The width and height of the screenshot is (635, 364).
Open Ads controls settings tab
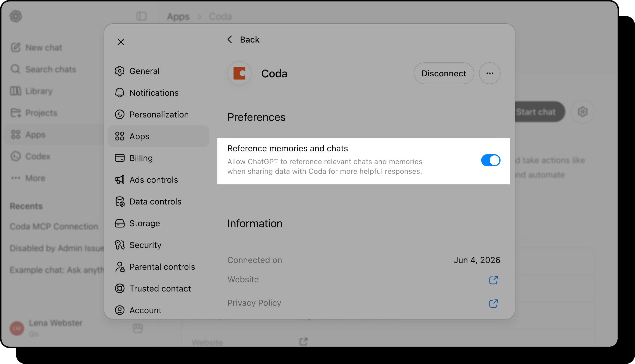[x=158, y=180]
